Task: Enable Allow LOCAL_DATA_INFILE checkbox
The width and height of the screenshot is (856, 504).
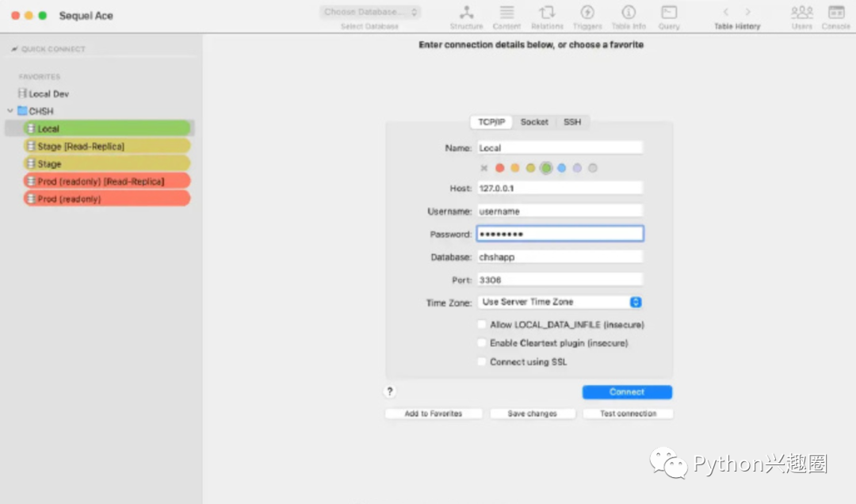Action: [482, 324]
